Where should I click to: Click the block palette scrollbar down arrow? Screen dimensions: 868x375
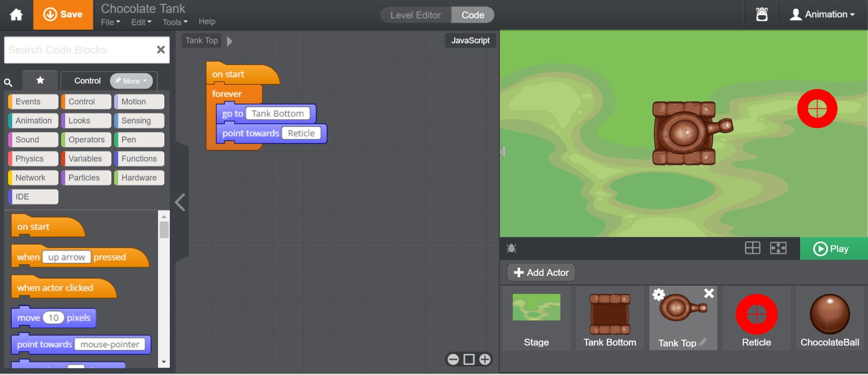click(164, 362)
